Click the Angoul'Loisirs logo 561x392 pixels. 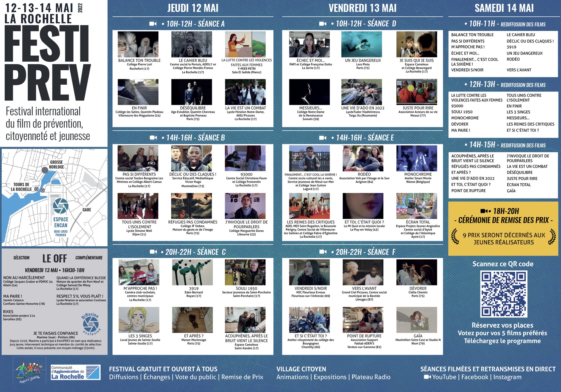(x=30, y=371)
